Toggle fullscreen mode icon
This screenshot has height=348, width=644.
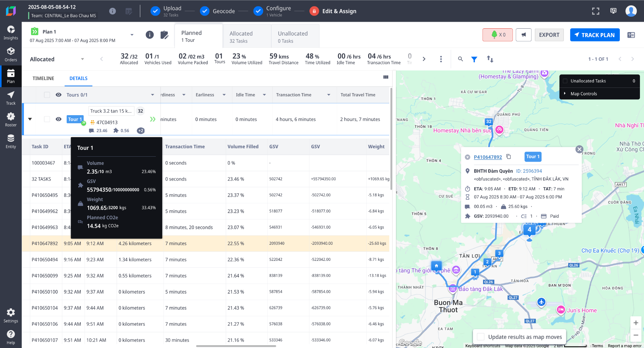pos(596,11)
